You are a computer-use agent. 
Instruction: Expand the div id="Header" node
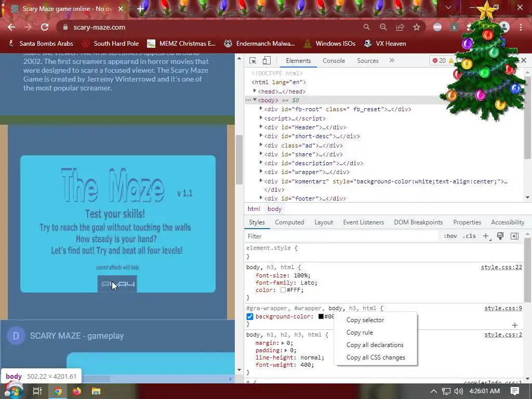[261, 127]
